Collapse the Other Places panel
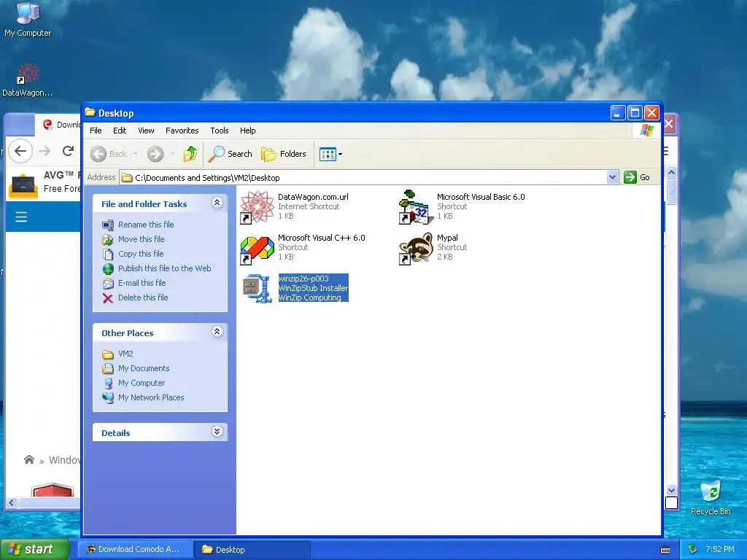Viewport: 747px width, 560px height. [x=217, y=332]
